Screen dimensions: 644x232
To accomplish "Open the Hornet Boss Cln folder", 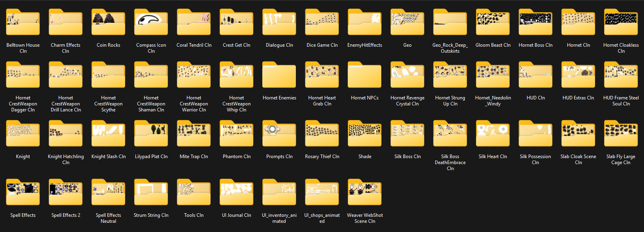I will (x=535, y=22).
